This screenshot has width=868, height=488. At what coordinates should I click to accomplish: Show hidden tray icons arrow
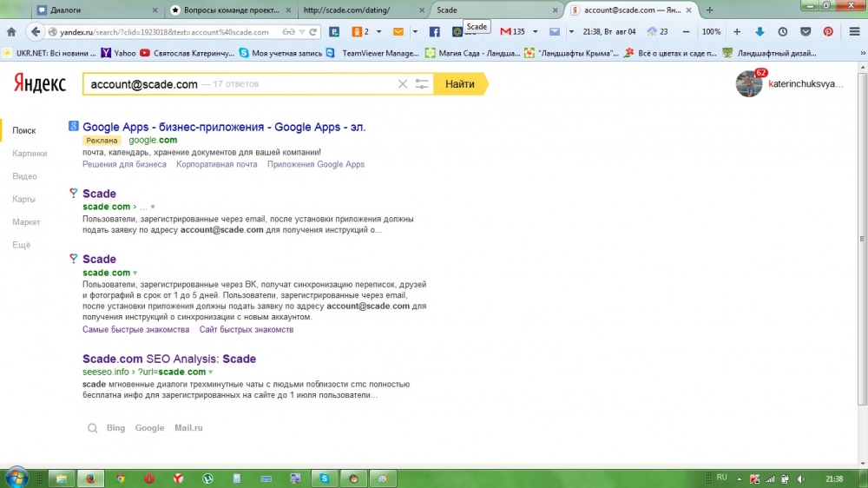click(739, 479)
